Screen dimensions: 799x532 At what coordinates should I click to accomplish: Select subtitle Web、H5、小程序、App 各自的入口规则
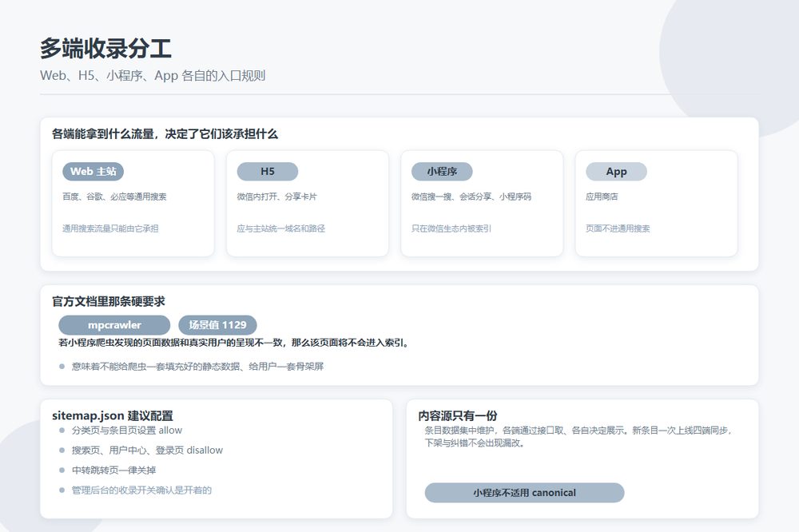click(x=153, y=76)
